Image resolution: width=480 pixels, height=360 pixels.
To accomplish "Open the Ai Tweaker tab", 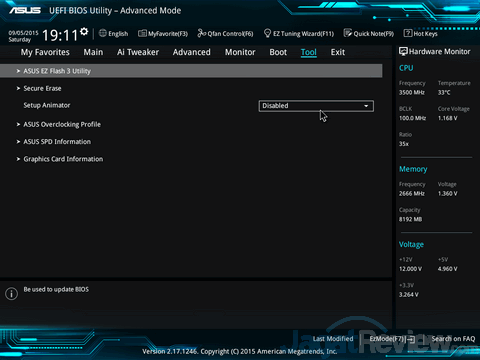I will click(138, 52).
